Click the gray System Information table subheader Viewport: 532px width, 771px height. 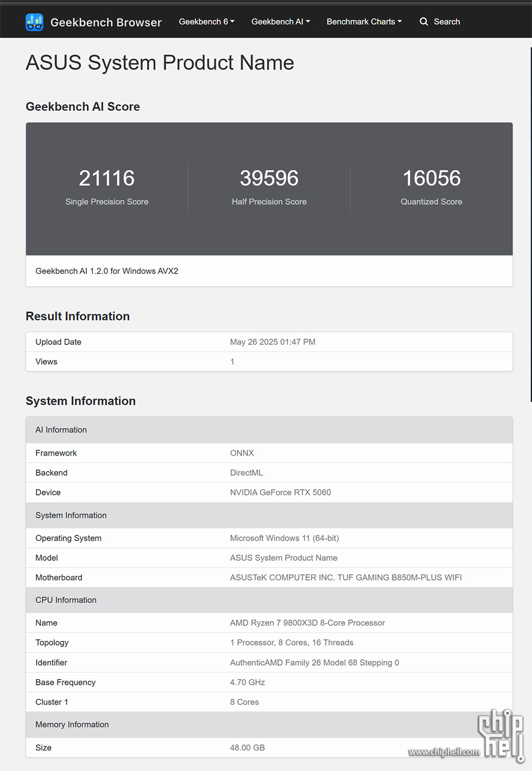pyautogui.click(x=269, y=515)
